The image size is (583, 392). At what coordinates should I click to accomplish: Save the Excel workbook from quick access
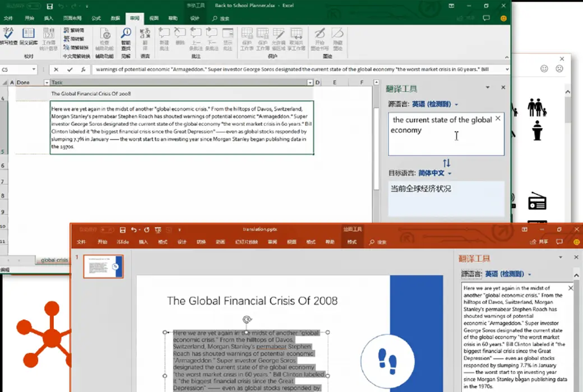pos(49,6)
